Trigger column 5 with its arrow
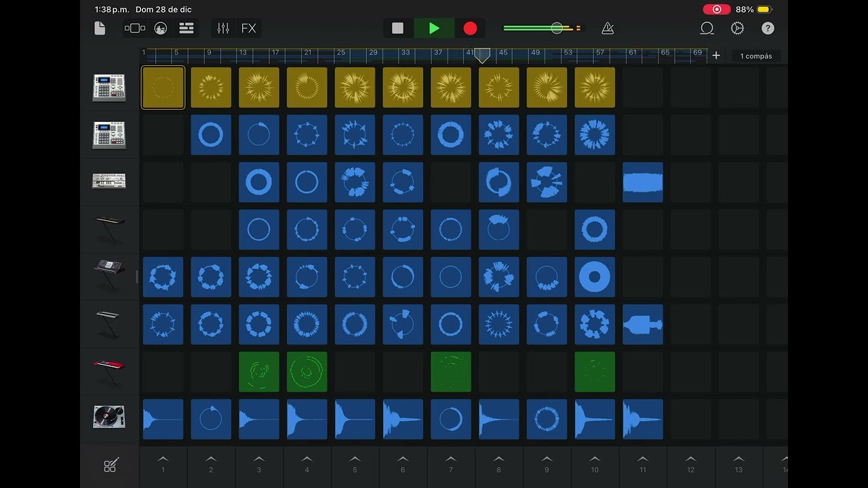Screen dimensions: 868x488 point(355,464)
